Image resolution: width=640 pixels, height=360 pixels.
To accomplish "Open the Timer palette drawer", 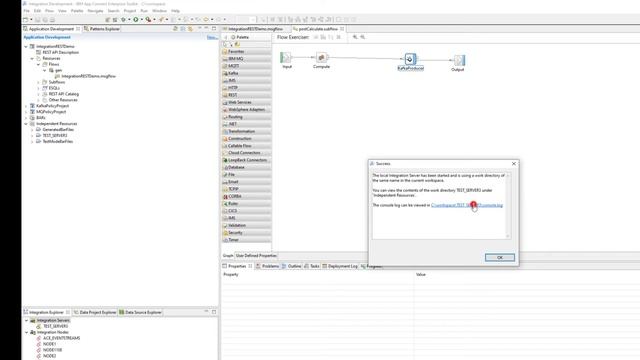I will pyautogui.click(x=247, y=240).
